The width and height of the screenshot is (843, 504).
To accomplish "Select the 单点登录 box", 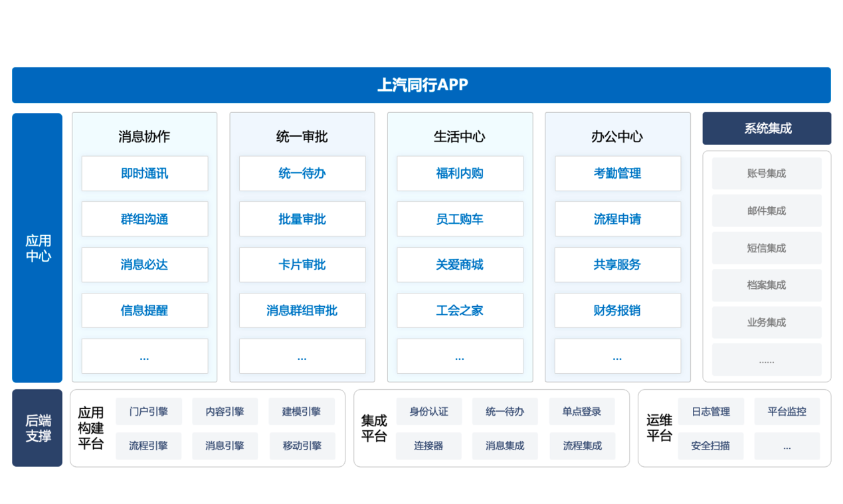I will tap(582, 412).
